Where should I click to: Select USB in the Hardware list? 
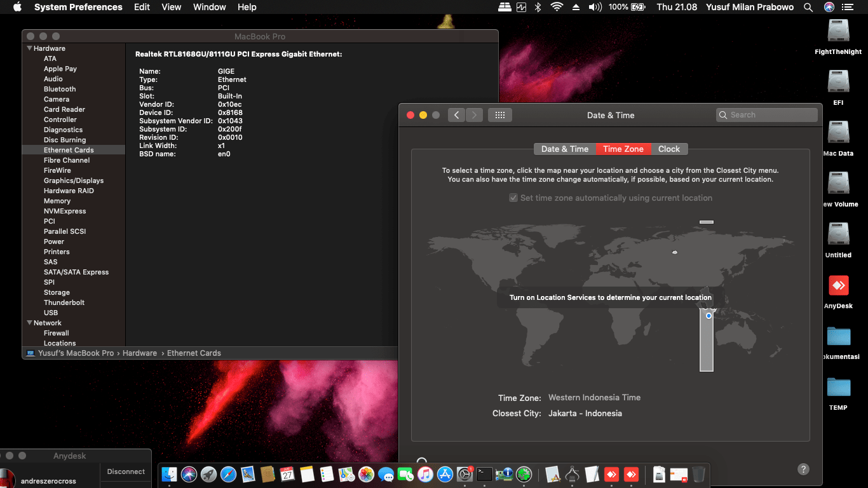coord(51,313)
